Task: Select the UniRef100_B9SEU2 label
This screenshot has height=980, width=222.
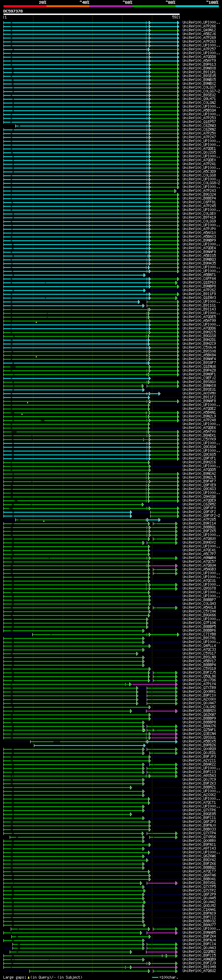Action: (x=199, y=95)
